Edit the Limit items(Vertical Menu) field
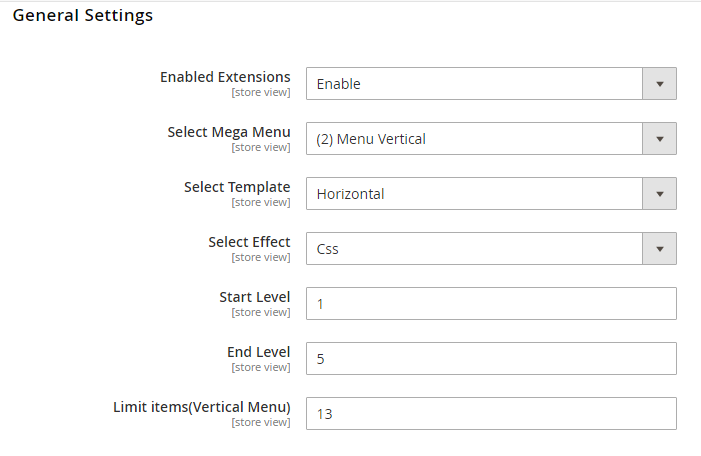Viewport: 701px width, 456px height. click(x=491, y=414)
